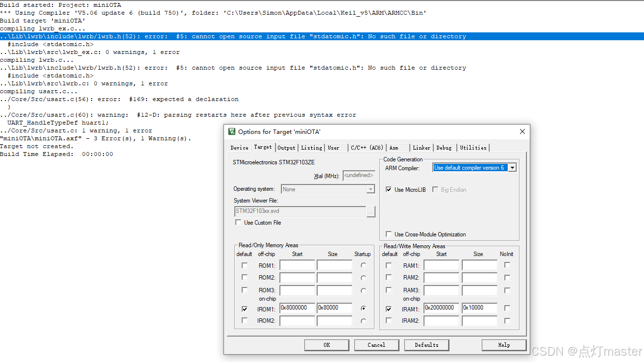Enable NoInit for RAM2
Screen dimensions: 644x362
click(507, 278)
